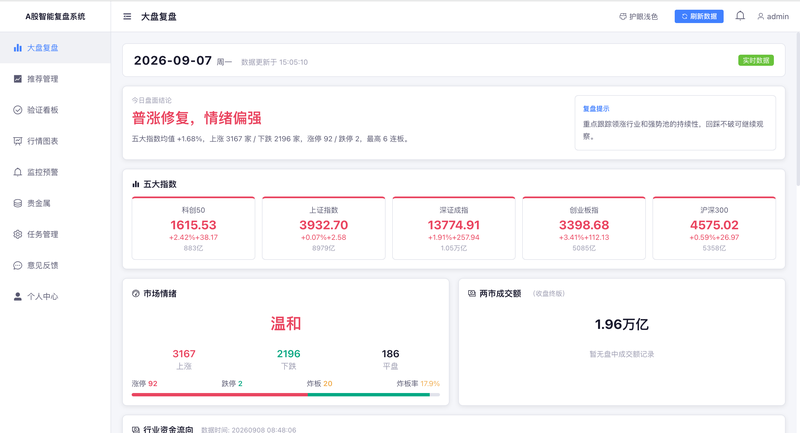
Task: Click the 贵金属 coins icon
Action: (18, 203)
